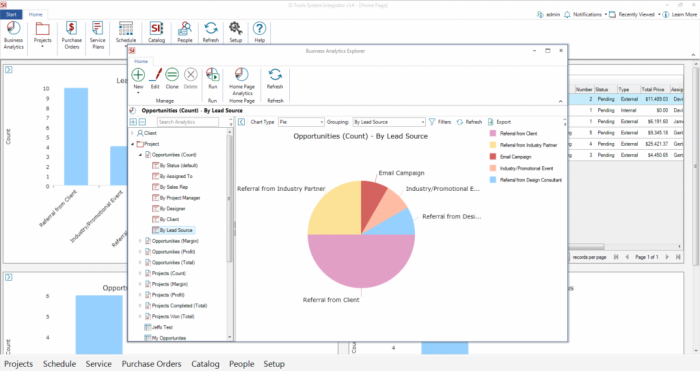
Task: Collapse the Project tree node
Action: click(x=133, y=144)
